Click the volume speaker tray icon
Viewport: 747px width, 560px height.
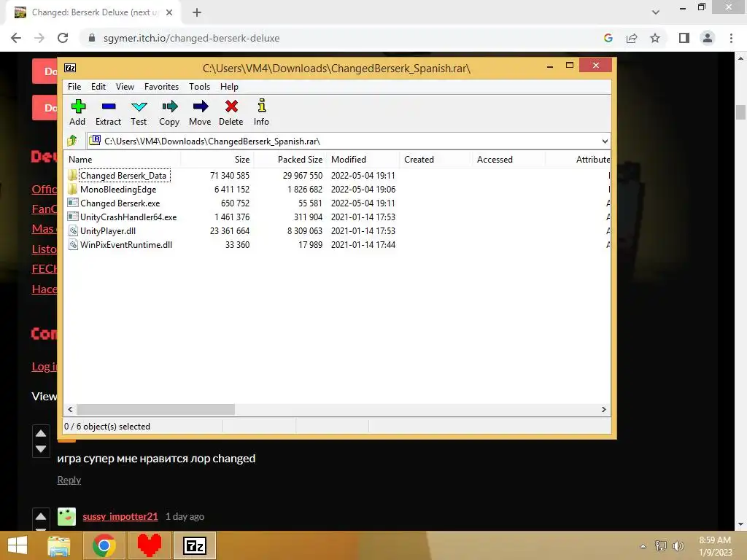click(678, 546)
